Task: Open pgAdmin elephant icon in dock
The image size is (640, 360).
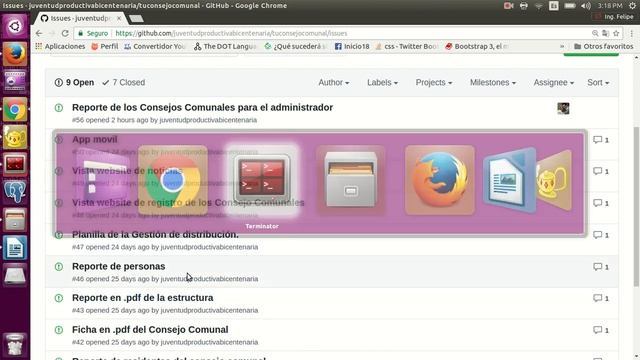Action: 15,192
